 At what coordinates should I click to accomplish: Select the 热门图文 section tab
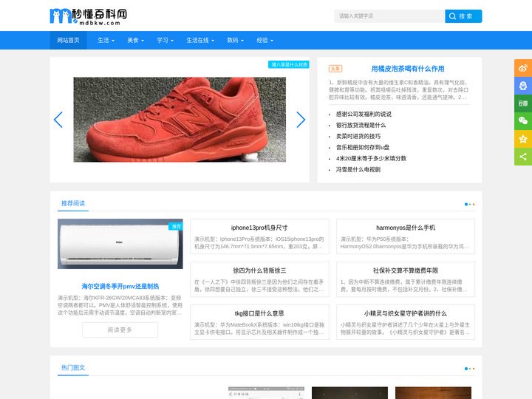click(x=73, y=368)
